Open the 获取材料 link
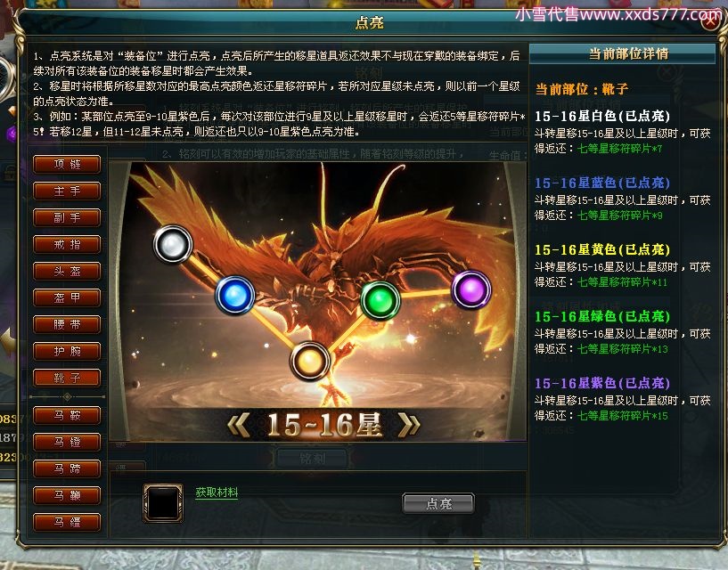Screen dimensions: 728x570 click(x=217, y=493)
